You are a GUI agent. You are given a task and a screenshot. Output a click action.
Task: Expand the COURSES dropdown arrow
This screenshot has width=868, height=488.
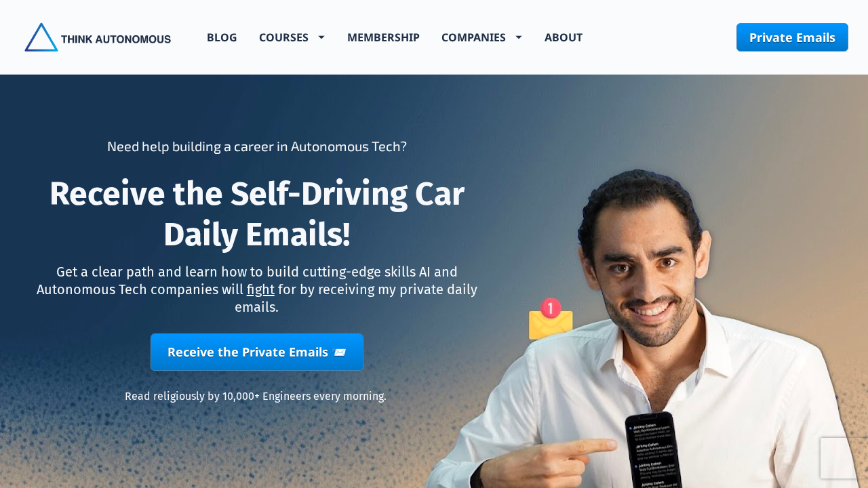point(321,37)
